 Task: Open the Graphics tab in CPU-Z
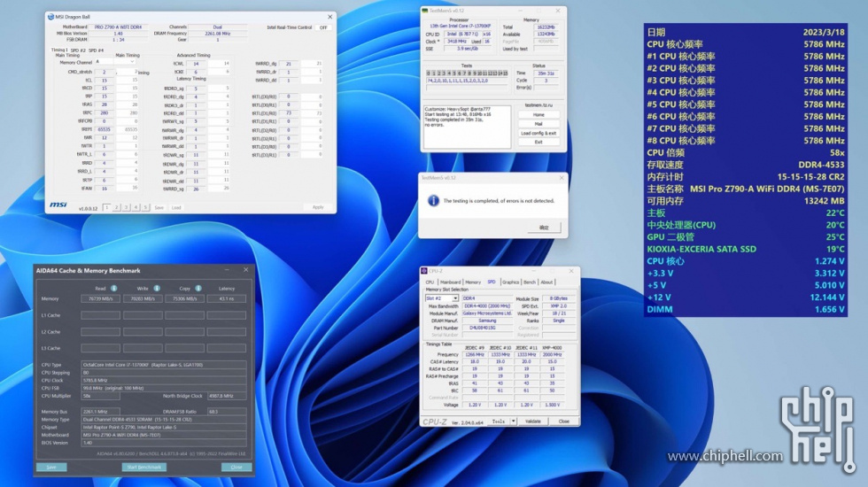click(x=510, y=282)
